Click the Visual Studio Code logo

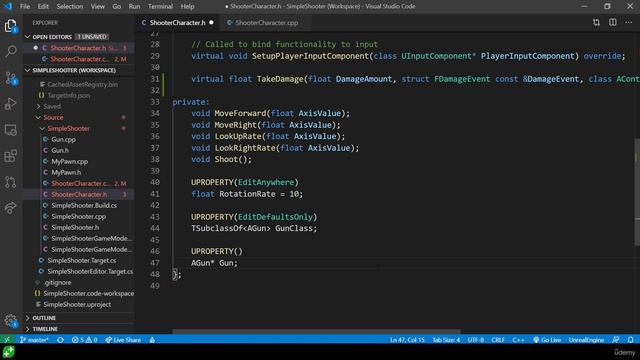[8, 6]
